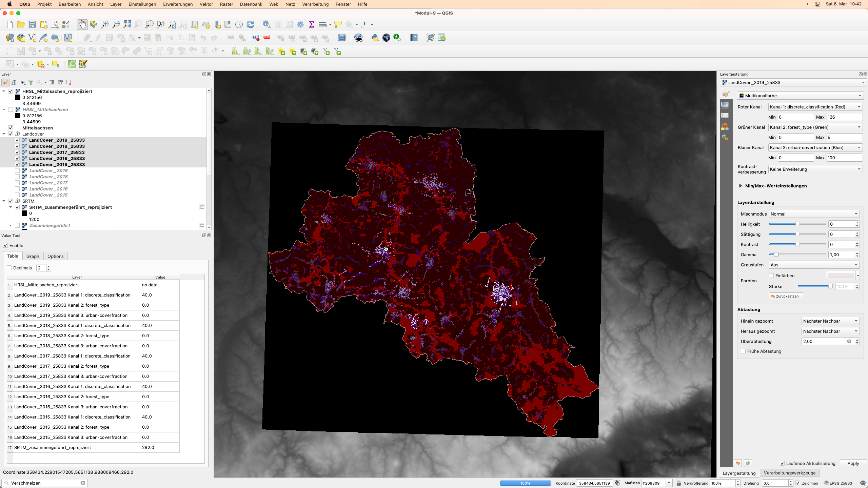Open the Mischmodus Normal dropdown
The height and width of the screenshot is (488, 868).
click(x=814, y=214)
